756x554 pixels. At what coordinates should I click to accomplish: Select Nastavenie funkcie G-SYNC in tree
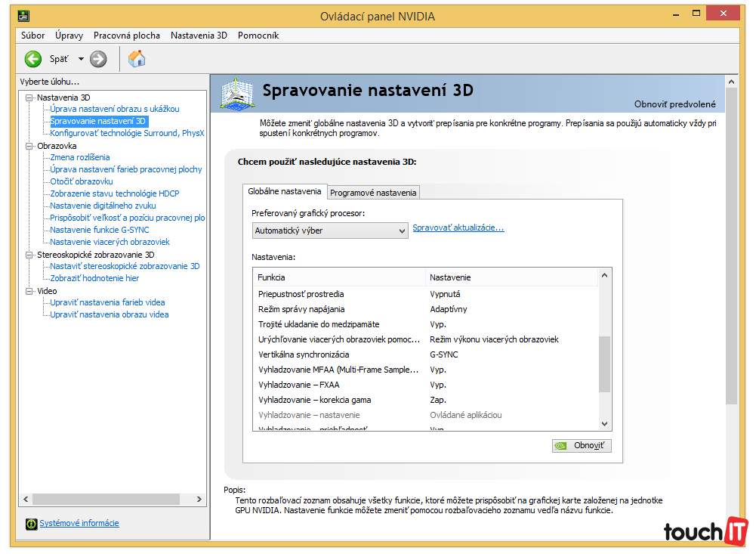coord(100,230)
